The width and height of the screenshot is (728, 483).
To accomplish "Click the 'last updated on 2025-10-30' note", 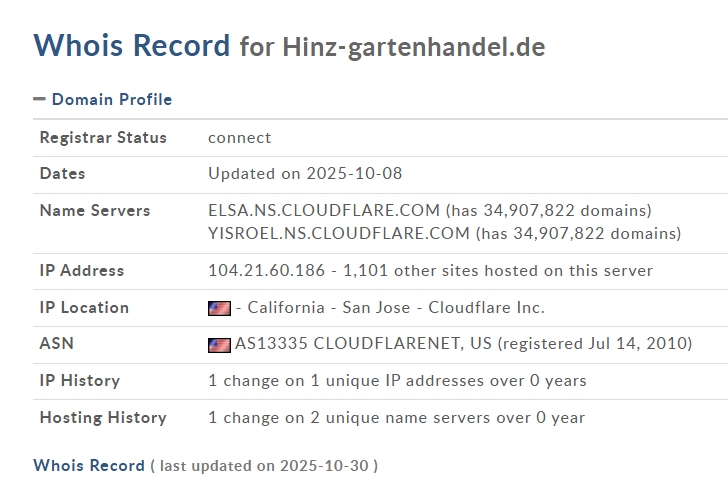I will (x=264, y=465).
